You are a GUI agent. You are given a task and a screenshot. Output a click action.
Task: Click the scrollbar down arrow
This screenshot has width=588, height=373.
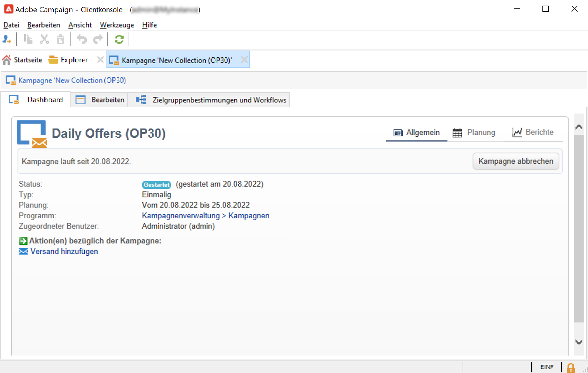coord(579,342)
